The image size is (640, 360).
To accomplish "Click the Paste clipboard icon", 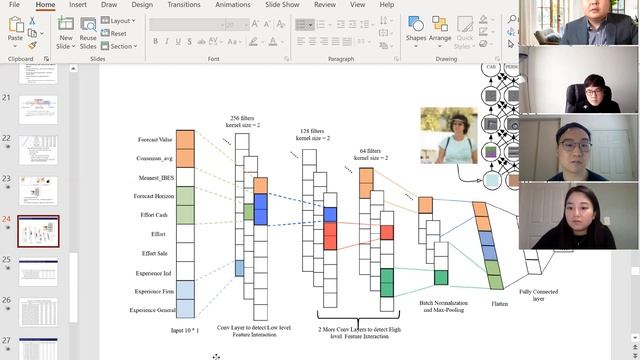I will point(16,24).
